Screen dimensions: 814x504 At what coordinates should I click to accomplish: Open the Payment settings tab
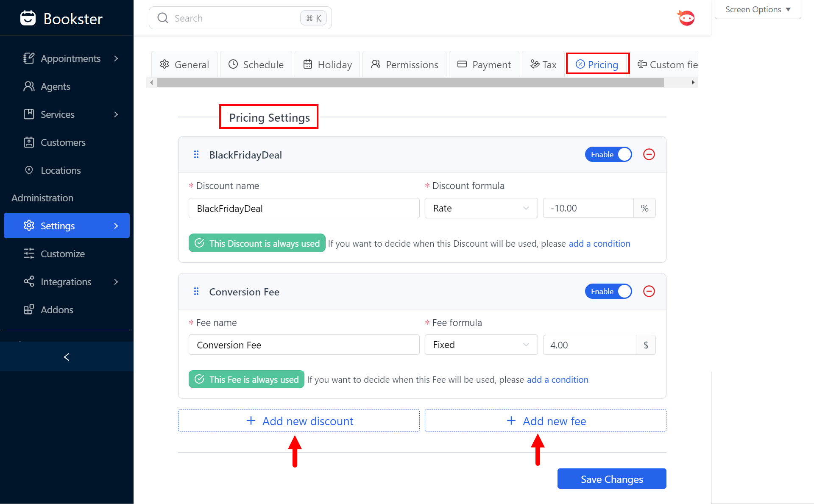[x=484, y=64]
